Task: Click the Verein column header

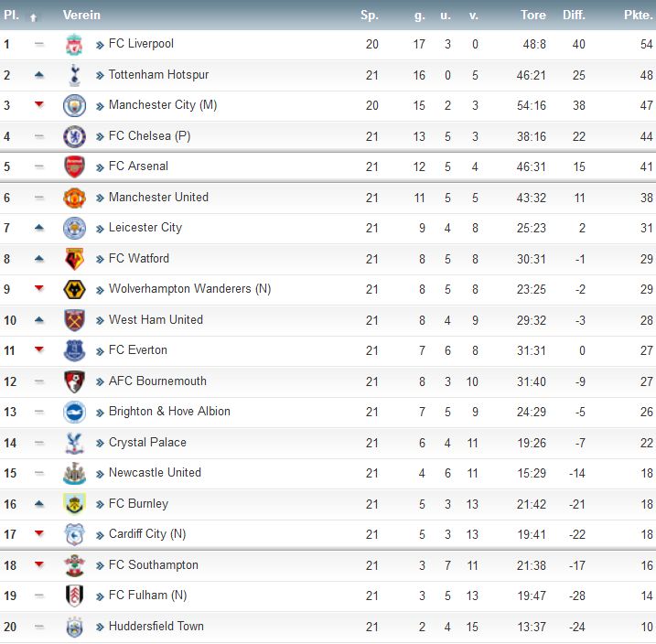Action: 81,15
